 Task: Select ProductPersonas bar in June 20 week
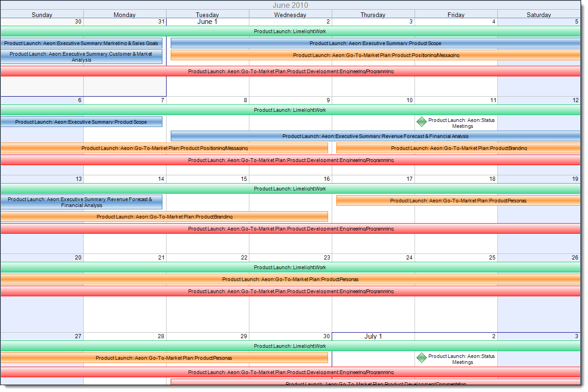coord(290,279)
